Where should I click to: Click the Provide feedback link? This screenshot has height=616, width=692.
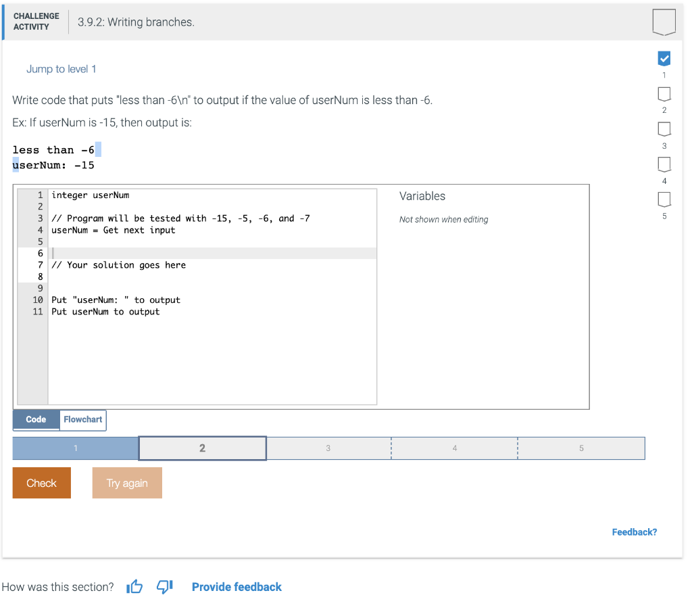pyautogui.click(x=237, y=587)
